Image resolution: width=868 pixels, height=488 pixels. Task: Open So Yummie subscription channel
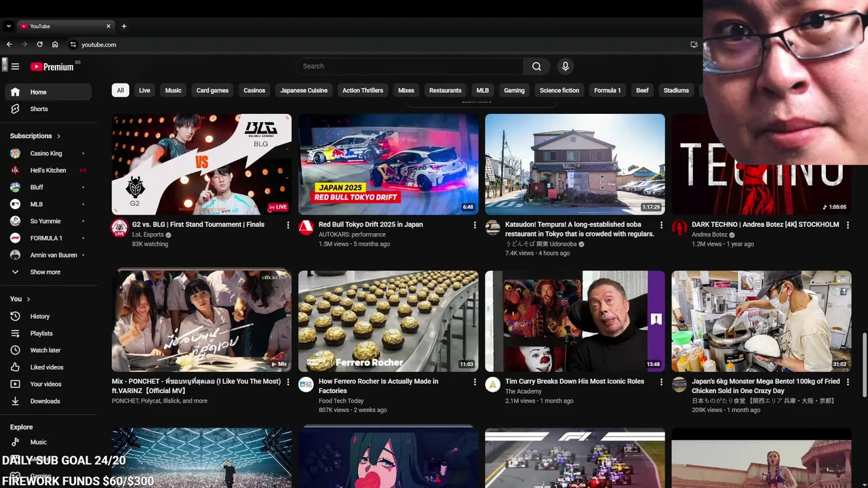[48, 221]
